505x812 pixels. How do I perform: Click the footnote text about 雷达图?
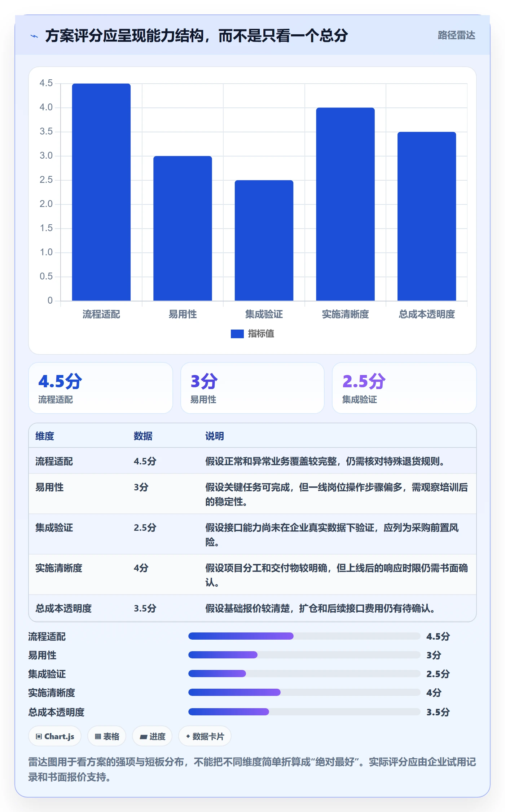(x=252, y=769)
